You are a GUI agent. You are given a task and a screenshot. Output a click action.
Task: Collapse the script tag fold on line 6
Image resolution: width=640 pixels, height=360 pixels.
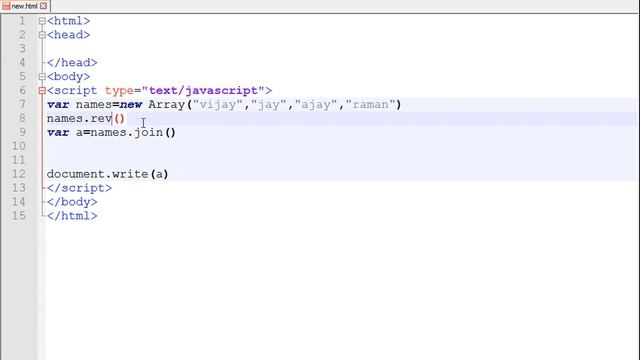[42, 91]
